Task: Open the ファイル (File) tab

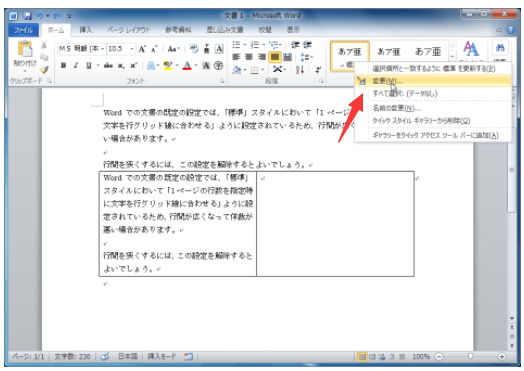Action: click(x=23, y=30)
